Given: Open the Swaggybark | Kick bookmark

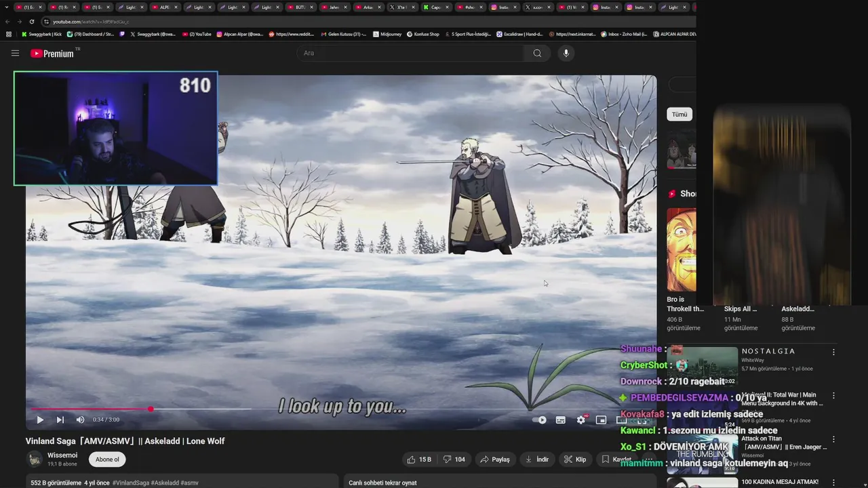Looking at the screenshot, I should (x=41, y=34).
